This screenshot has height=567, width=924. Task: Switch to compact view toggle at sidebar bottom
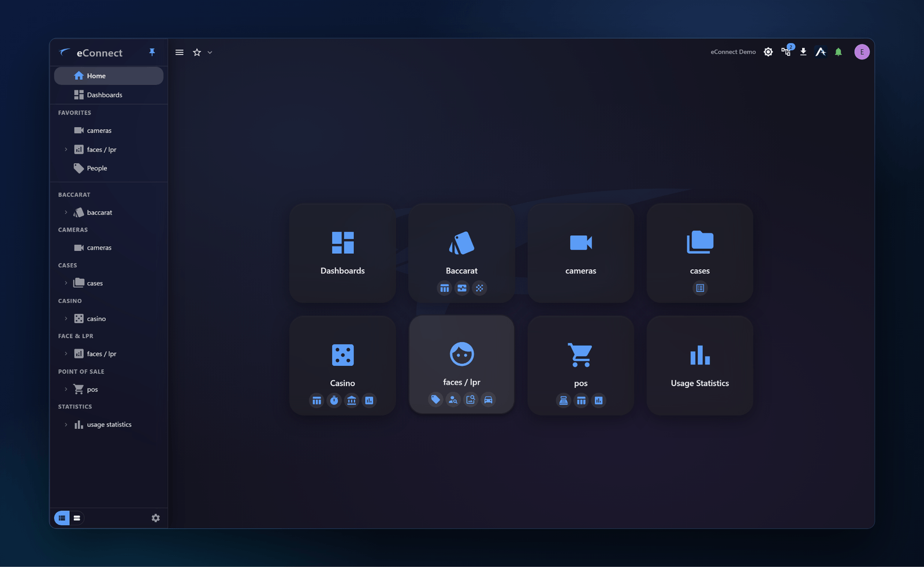pos(77,518)
